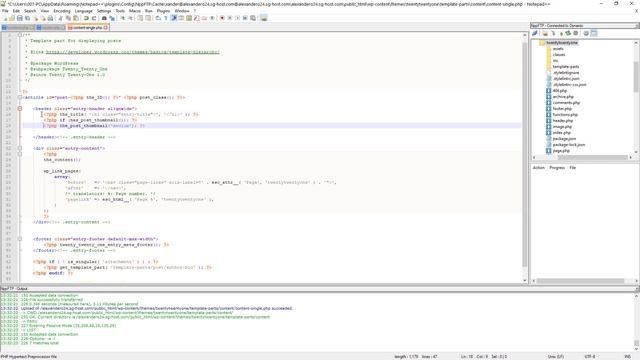Click the Playback macro toolbar icon
Viewport: 640px width, 360px height.
click(238, 18)
